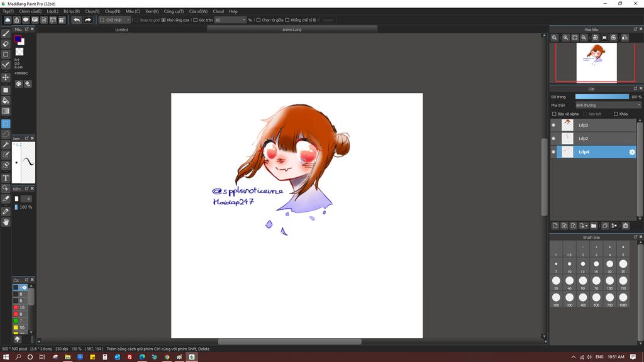The image size is (644, 362).
Task: Close the Màu color panel
Action: (x=33, y=29)
